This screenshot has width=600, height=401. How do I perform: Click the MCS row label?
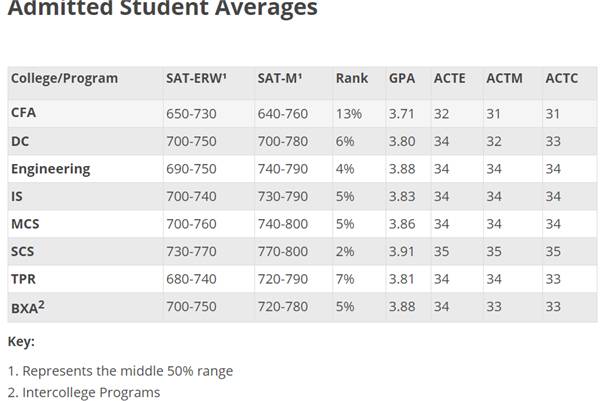(25, 224)
